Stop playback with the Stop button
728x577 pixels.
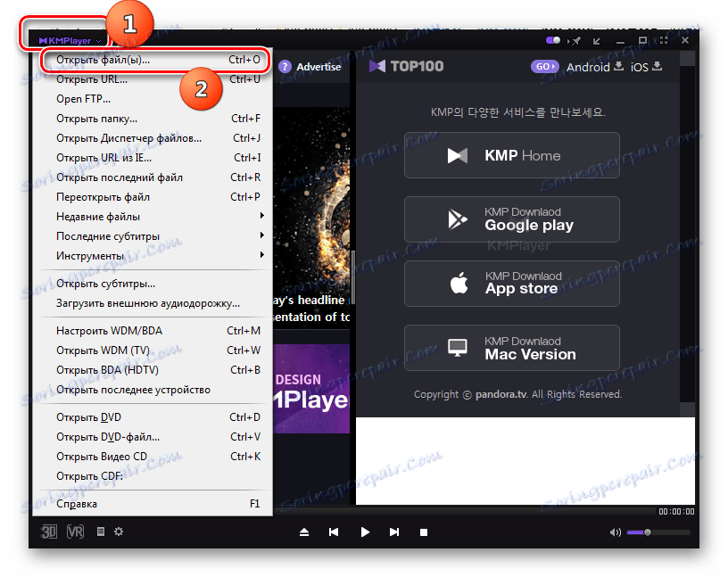(424, 532)
